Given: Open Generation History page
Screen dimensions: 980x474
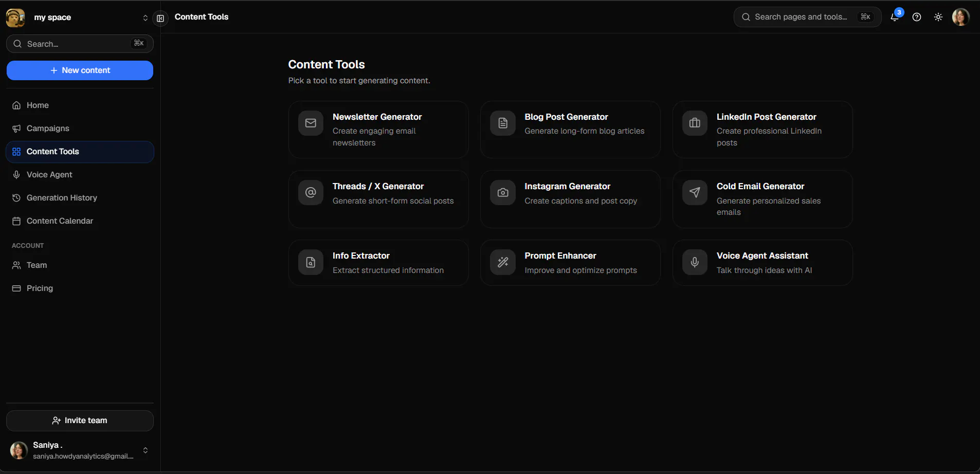Looking at the screenshot, I should (x=80, y=198).
